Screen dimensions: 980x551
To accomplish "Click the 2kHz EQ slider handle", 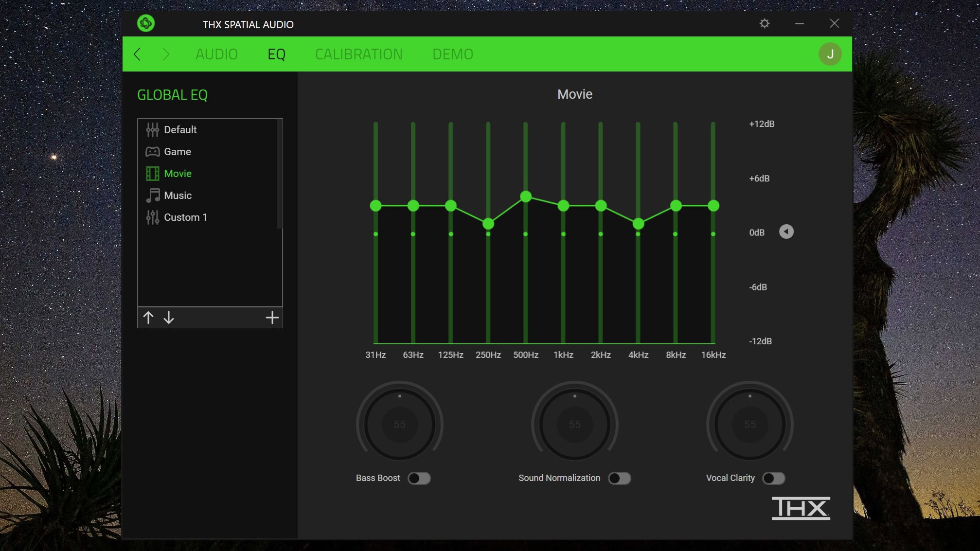I will point(601,206).
